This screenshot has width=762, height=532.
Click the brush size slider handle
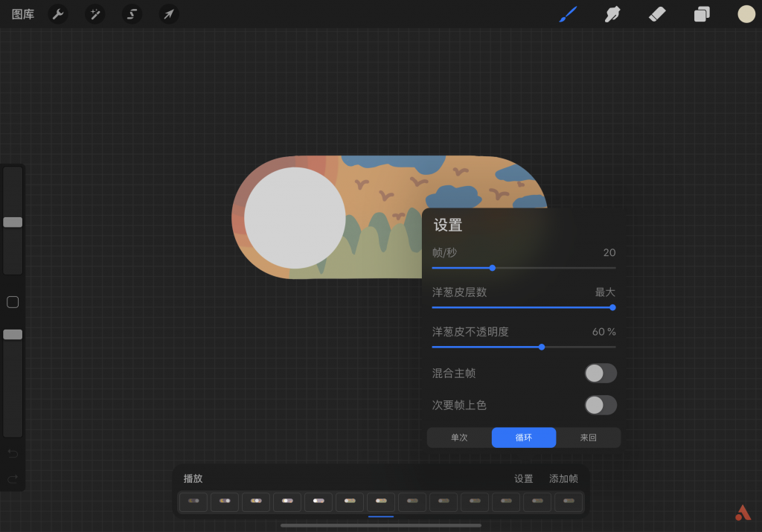coord(13,222)
